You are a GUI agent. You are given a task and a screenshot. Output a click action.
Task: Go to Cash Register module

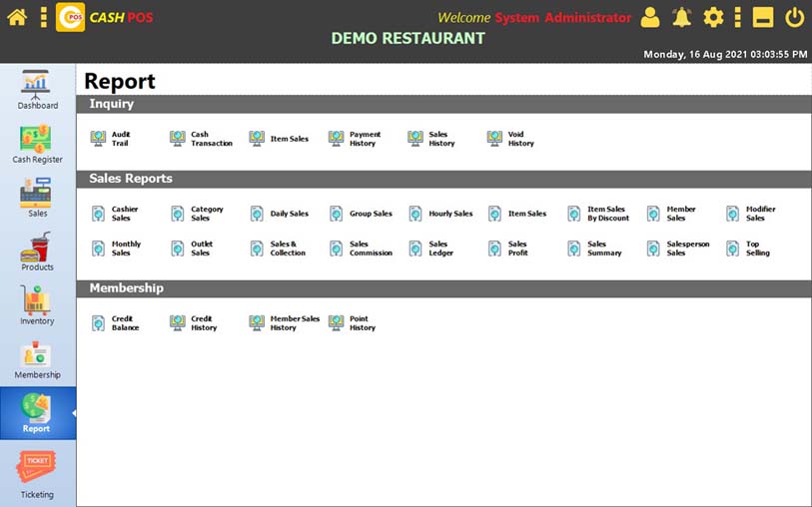click(37, 144)
